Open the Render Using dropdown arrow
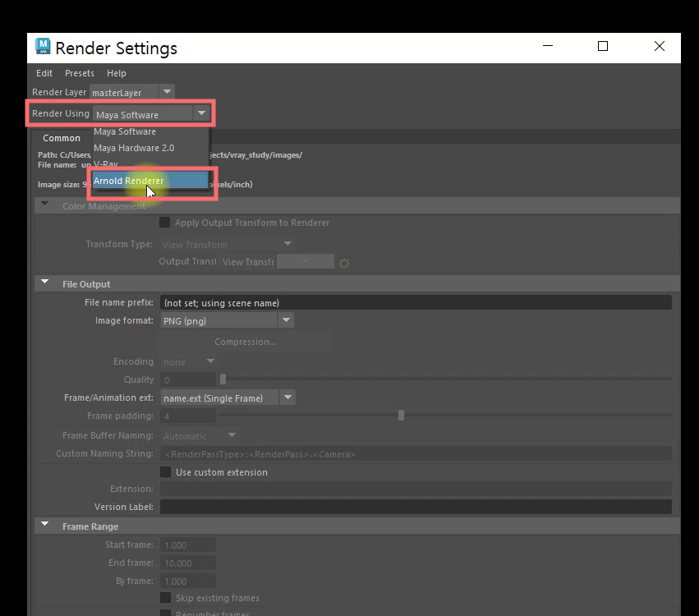Screen dimensions: 699x616 (x=201, y=113)
